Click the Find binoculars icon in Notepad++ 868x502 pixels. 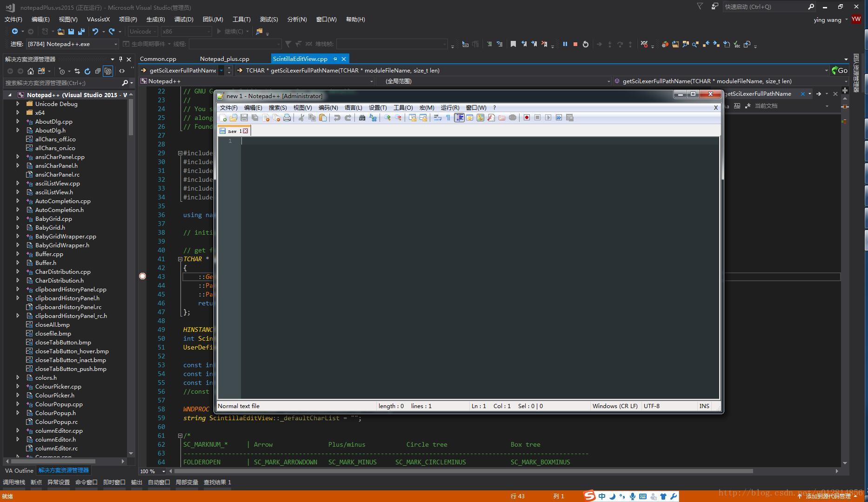(362, 118)
